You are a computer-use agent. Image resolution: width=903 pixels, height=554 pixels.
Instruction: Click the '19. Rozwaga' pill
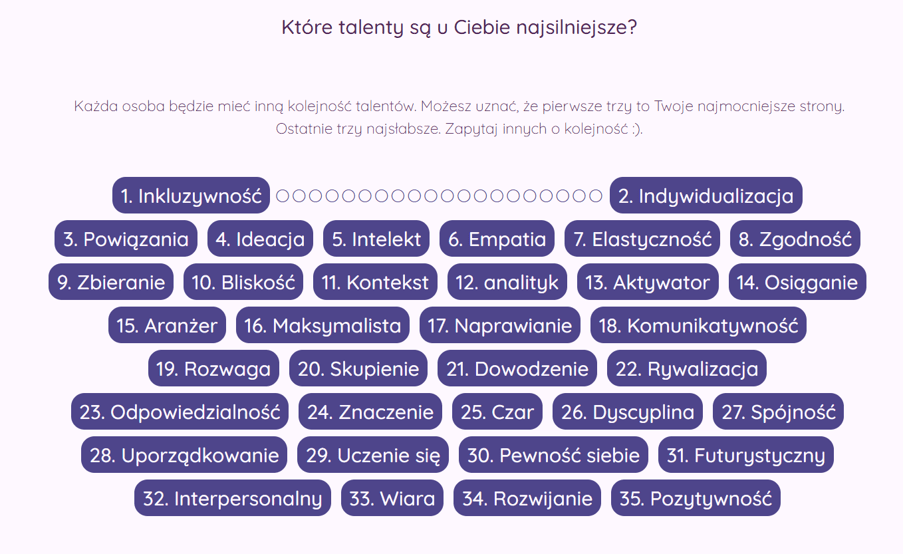pyautogui.click(x=214, y=369)
